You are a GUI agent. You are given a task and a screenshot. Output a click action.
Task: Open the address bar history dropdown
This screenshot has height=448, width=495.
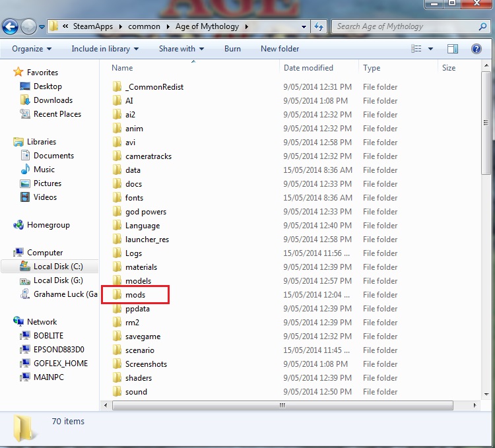(304, 27)
